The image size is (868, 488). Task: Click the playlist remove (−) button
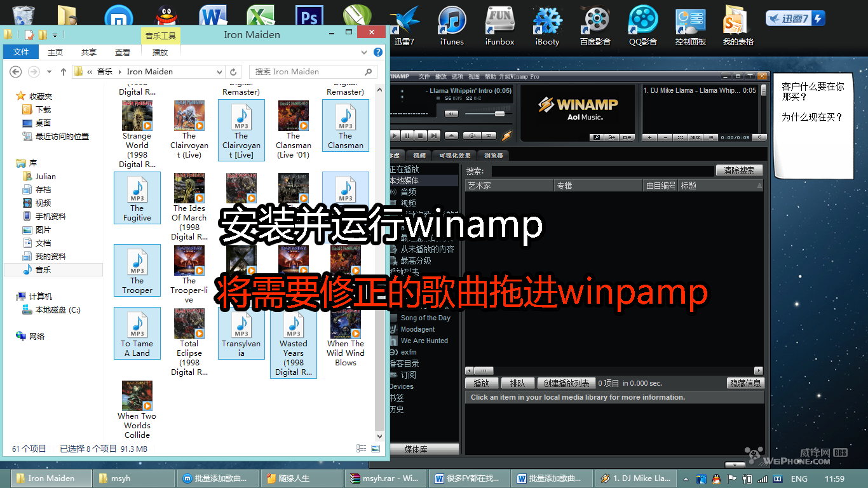[x=665, y=137]
